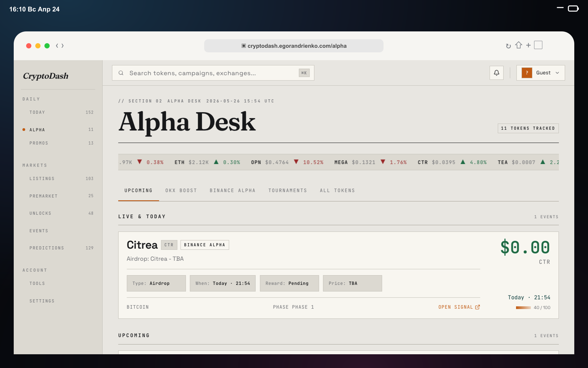Click the Citrea progress bar 40/100
Image resolution: width=588 pixels, height=368 pixels.
coord(523,307)
